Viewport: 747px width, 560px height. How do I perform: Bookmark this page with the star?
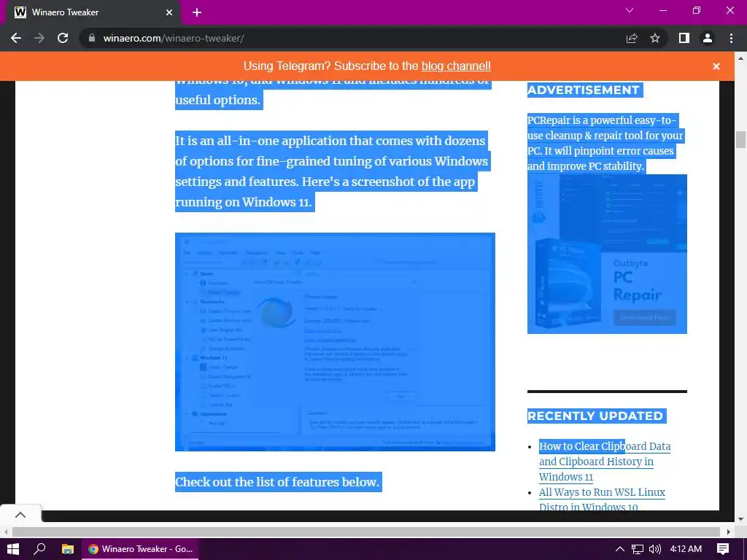click(655, 38)
